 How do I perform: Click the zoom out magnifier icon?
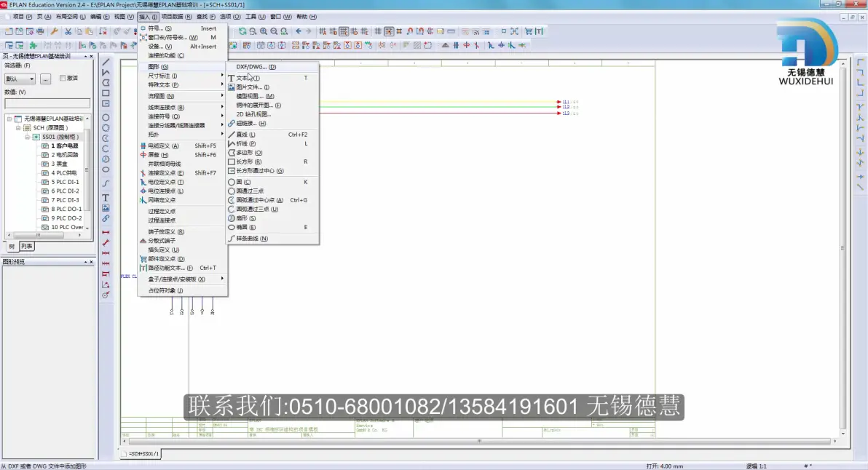(274, 31)
